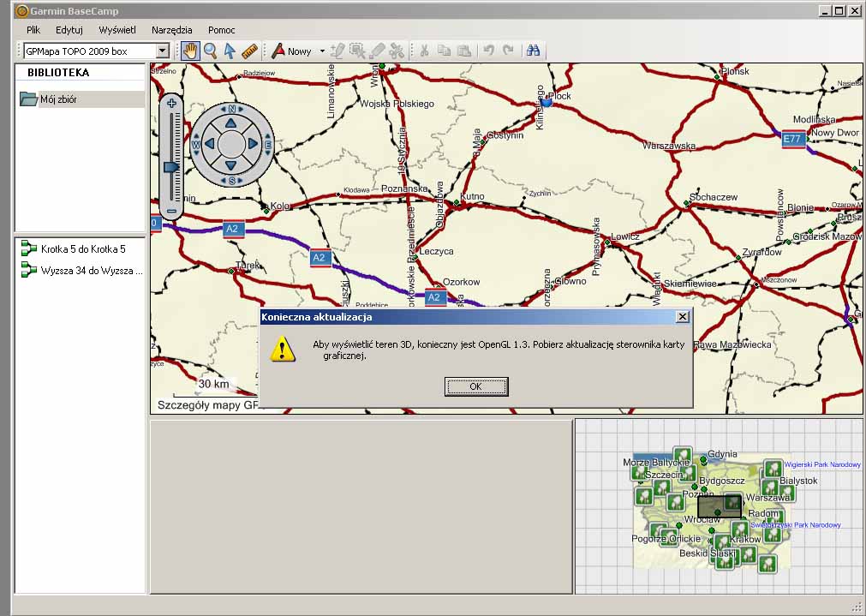
Task: Pan map left with compass arrow
Action: (209, 144)
